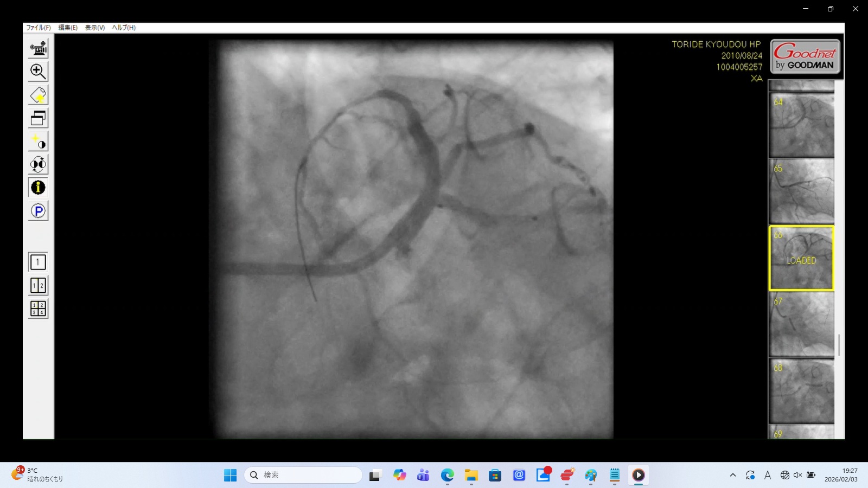
Task: Select thumbnail number 67
Action: click(801, 325)
